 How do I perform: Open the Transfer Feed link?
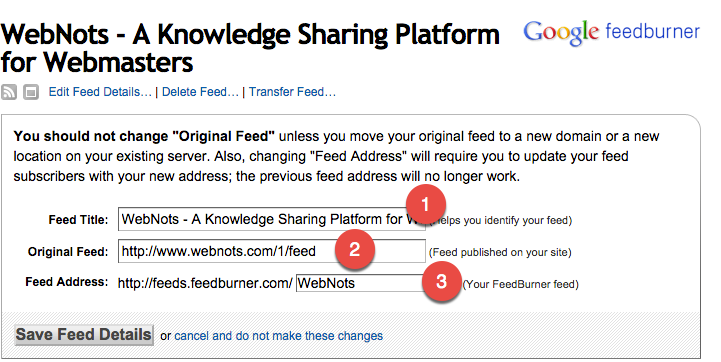[x=292, y=92]
